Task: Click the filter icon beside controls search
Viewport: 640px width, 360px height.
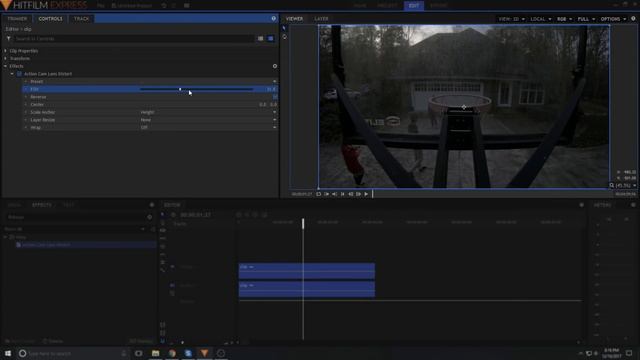Action: pos(8,38)
